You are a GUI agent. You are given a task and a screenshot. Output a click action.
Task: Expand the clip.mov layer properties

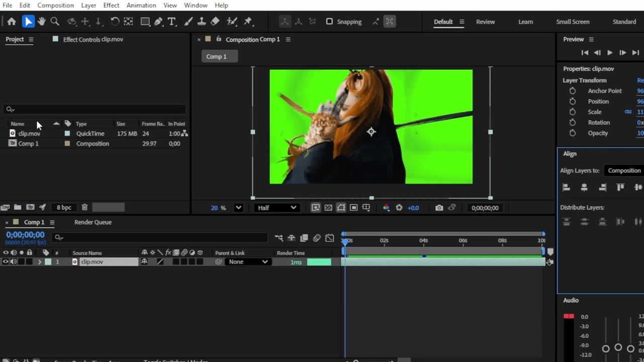39,262
